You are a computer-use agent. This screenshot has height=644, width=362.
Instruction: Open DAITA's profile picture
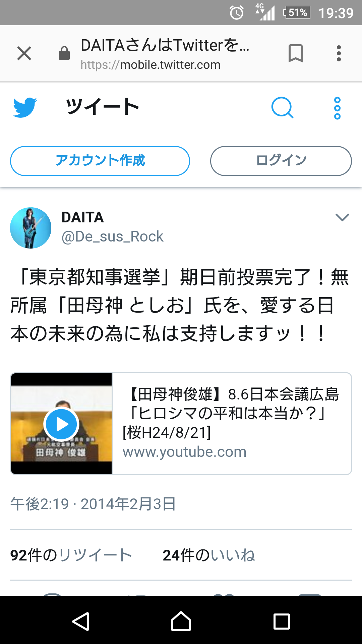(x=31, y=228)
